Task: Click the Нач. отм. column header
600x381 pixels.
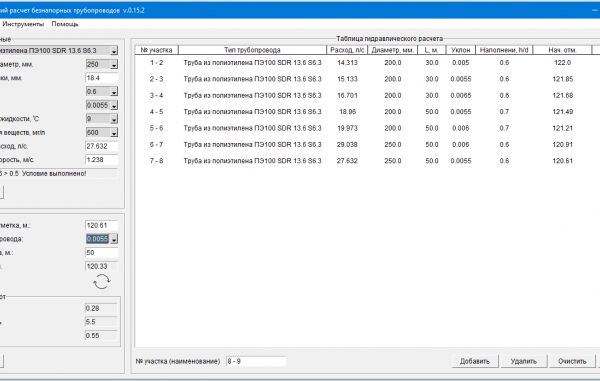Action: pyautogui.click(x=562, y=50)
